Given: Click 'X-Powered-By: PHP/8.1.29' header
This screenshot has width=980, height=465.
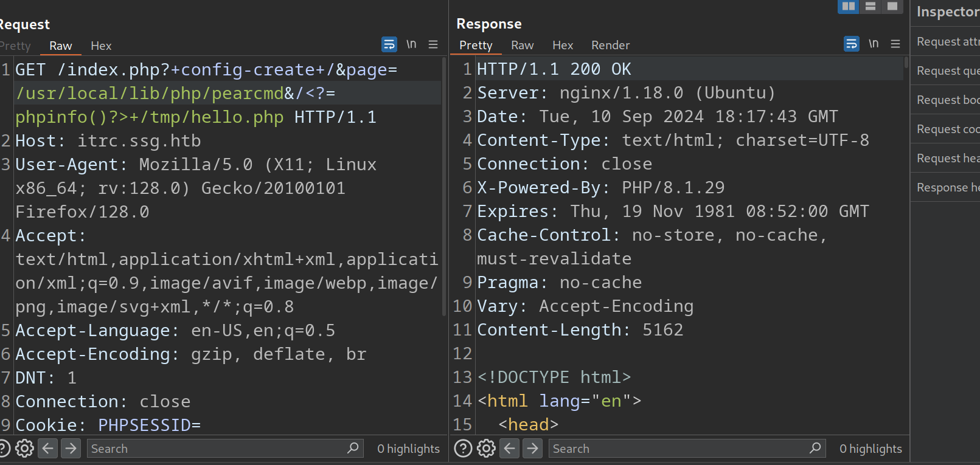Looking at the screenshot, I should [x=601, y=188].
